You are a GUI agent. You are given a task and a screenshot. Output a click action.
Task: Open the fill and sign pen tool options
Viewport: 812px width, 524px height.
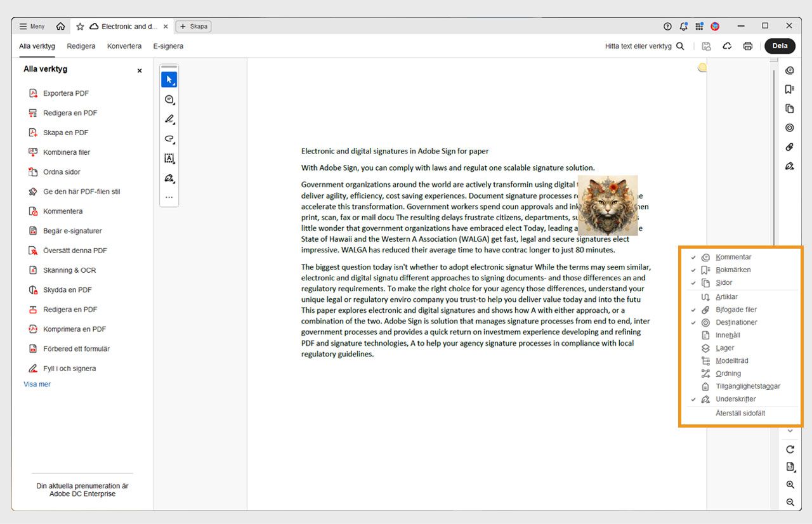click(169, 178)
